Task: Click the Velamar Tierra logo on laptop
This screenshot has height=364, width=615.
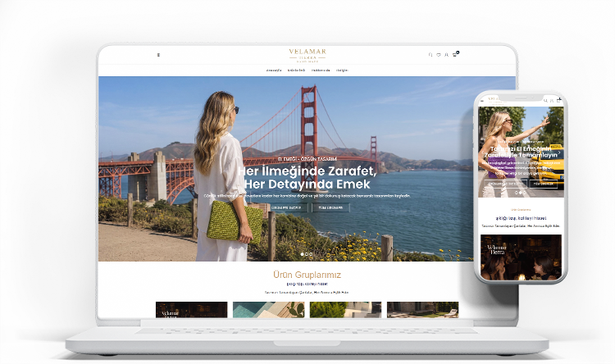Action: point(307,55)
